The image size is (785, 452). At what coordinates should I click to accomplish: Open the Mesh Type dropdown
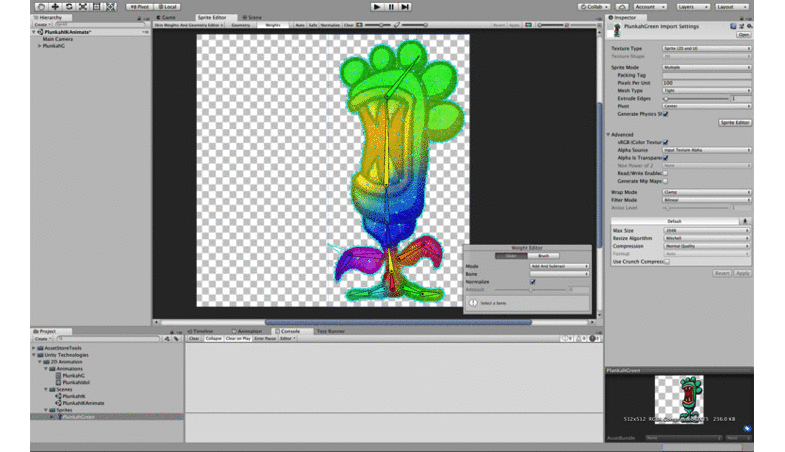pos(707,91)
